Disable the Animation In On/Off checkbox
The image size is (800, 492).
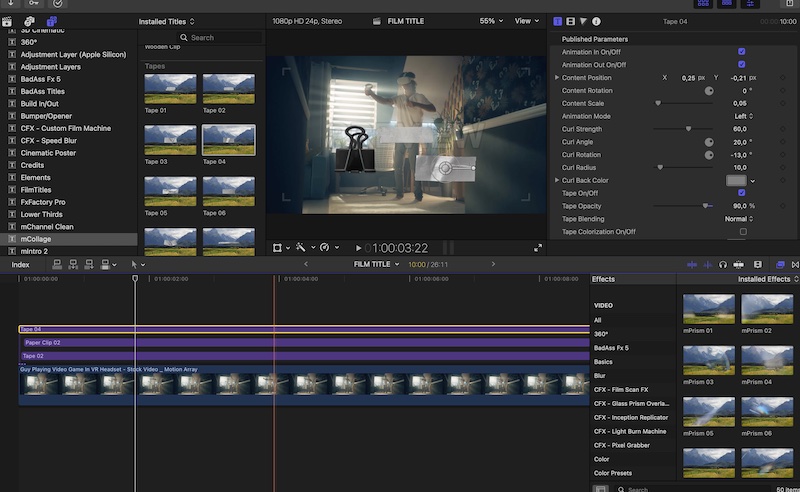coord(741,52)
